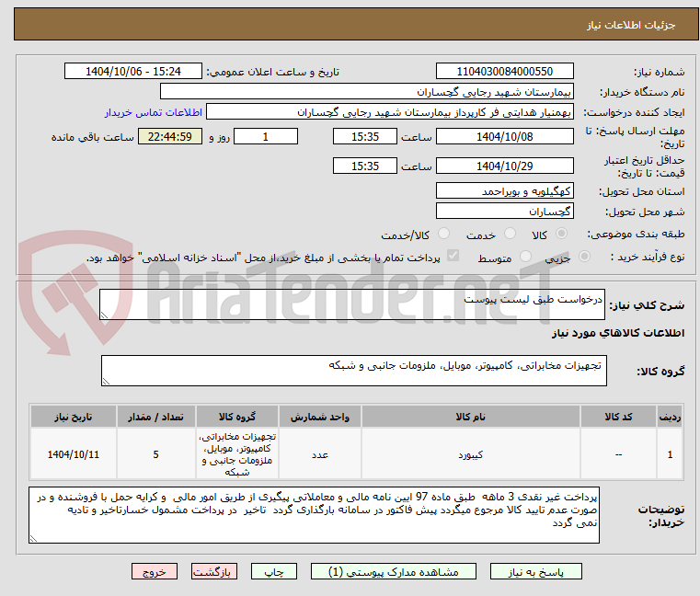Select the کالا/خدمت radio button

point(443,234)
